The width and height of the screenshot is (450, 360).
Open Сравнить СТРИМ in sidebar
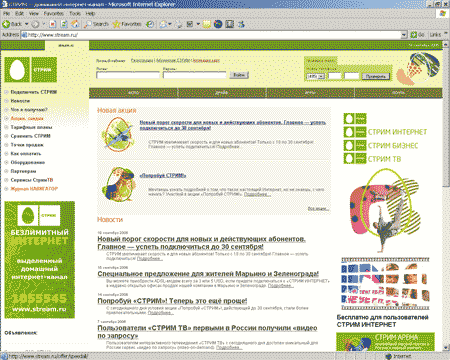pyautogui.click(x=30, y=136)
